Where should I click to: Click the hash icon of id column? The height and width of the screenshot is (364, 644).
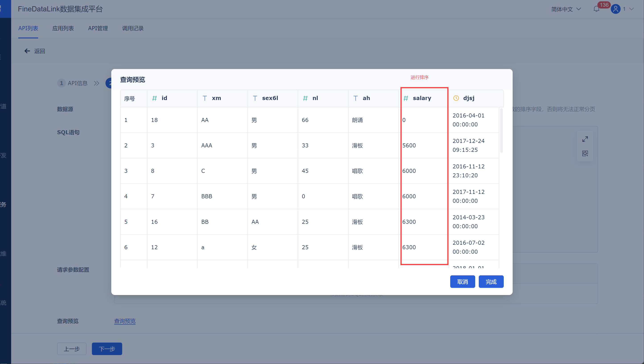(x=155, y=98)
